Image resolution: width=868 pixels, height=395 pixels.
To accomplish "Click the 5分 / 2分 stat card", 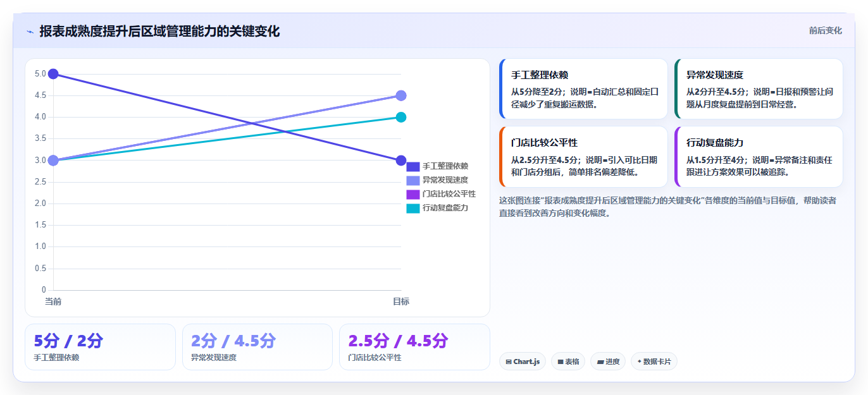I will (100, 347).
